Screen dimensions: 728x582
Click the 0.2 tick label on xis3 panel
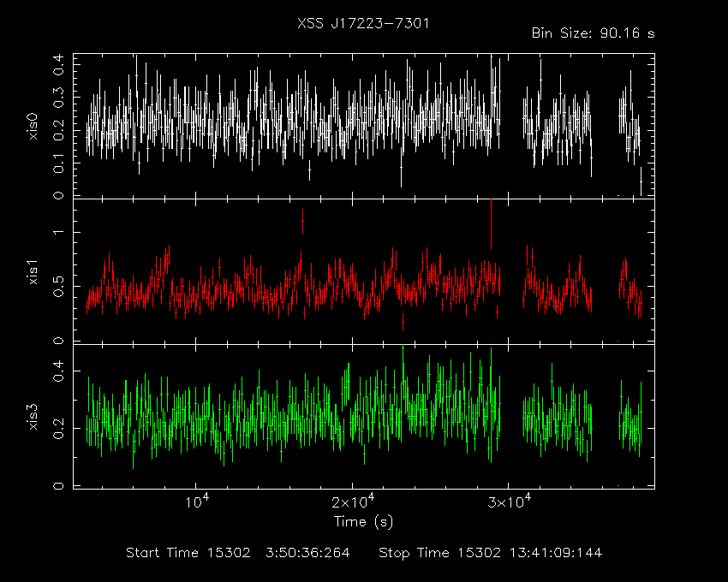point(58,429)
